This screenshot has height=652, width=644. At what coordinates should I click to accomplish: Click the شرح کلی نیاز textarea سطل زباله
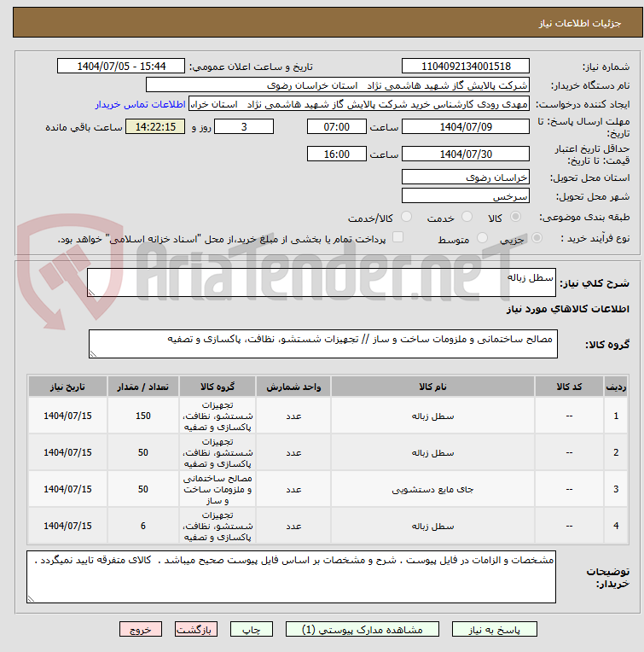322,282
